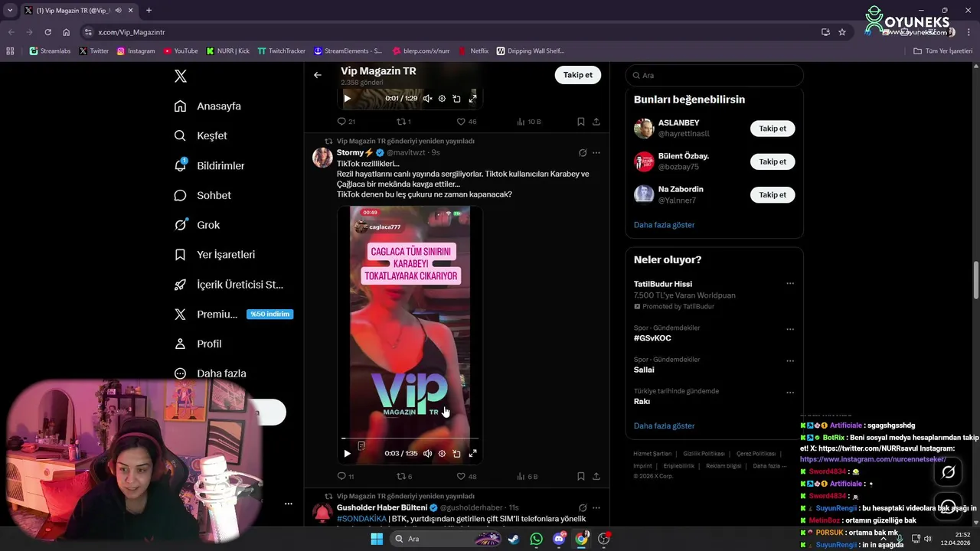Screen dimensions: 980x551
Task: Bookmark the Stormy post
Action: [581, 477]
